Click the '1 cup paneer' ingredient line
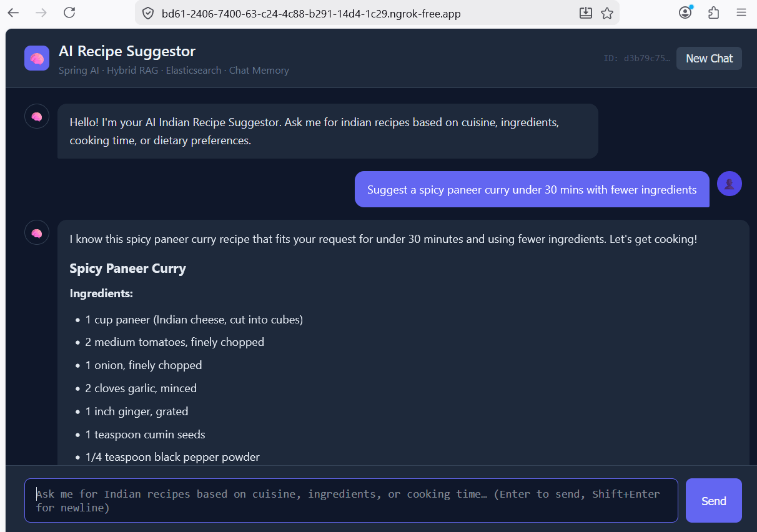This screenshot has width=757, height=532. 194,320
